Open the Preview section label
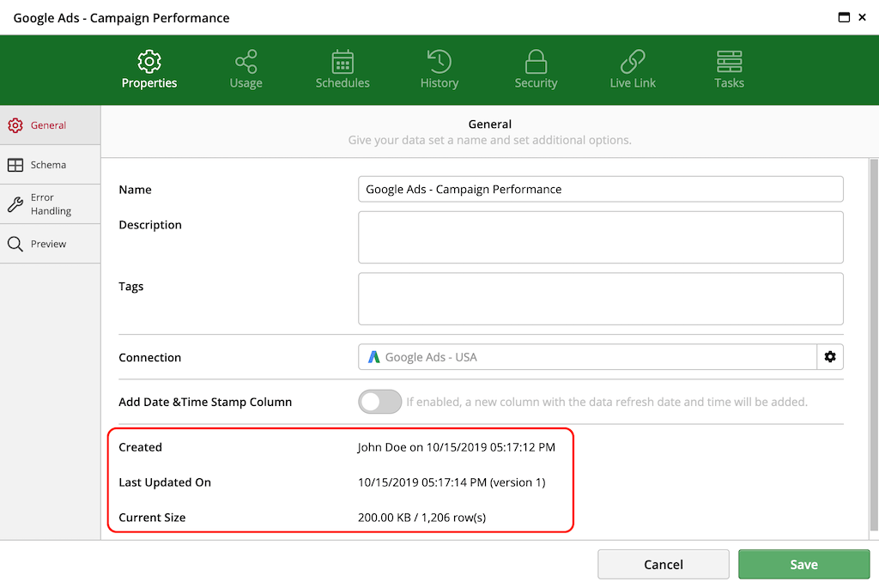The height and width of the screenshot is (588, 879). [48, 244]
